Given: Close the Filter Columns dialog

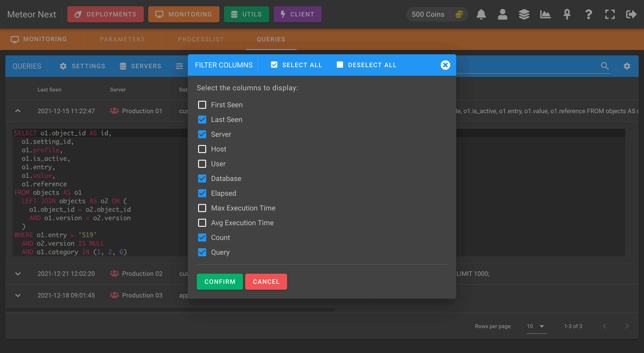Looking at the screenshot, I should point(445,65).
